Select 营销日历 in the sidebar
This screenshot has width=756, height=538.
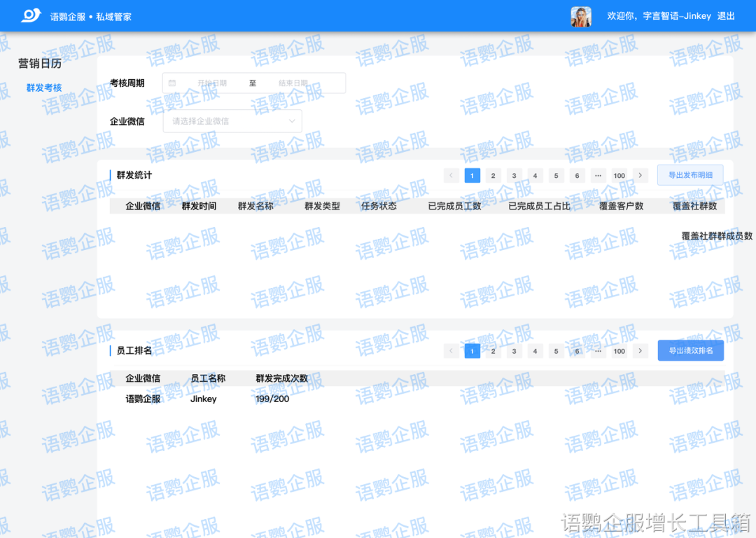[x=40, y=63]
